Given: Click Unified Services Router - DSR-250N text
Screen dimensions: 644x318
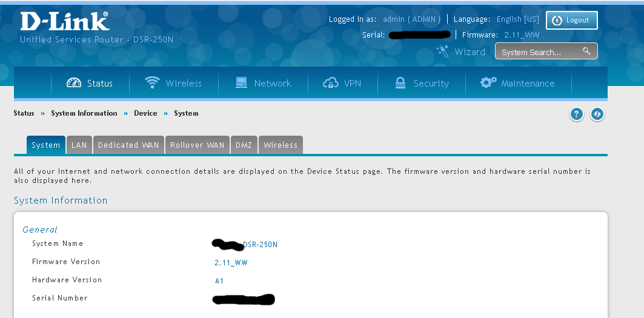Looking at the screenshot, I should click(96, 40).
